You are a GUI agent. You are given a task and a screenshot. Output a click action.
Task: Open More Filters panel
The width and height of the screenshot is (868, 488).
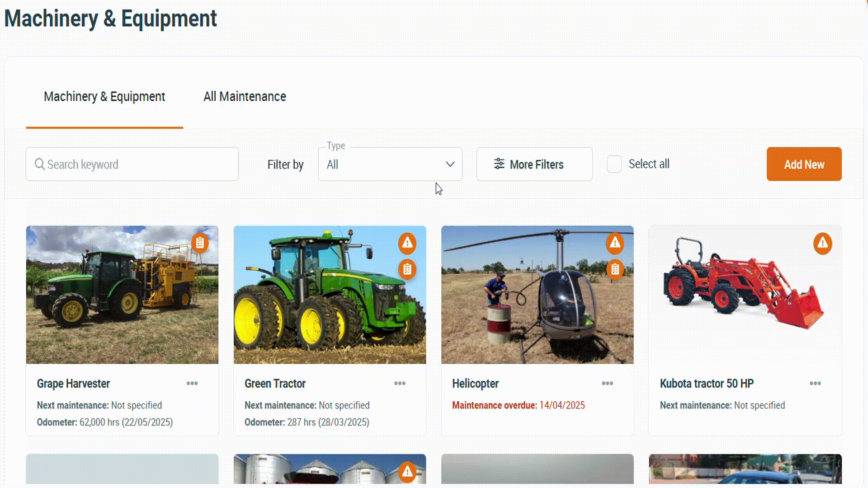click(534, 164)
